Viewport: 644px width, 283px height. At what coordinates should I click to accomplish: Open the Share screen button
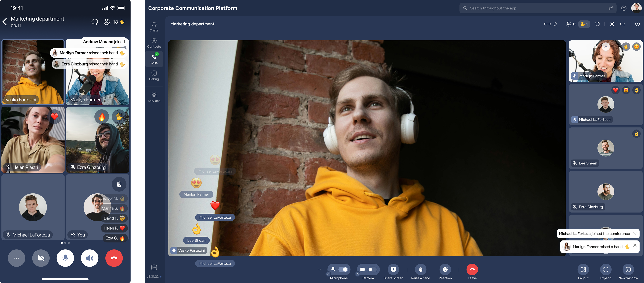(x=393, y=269)
